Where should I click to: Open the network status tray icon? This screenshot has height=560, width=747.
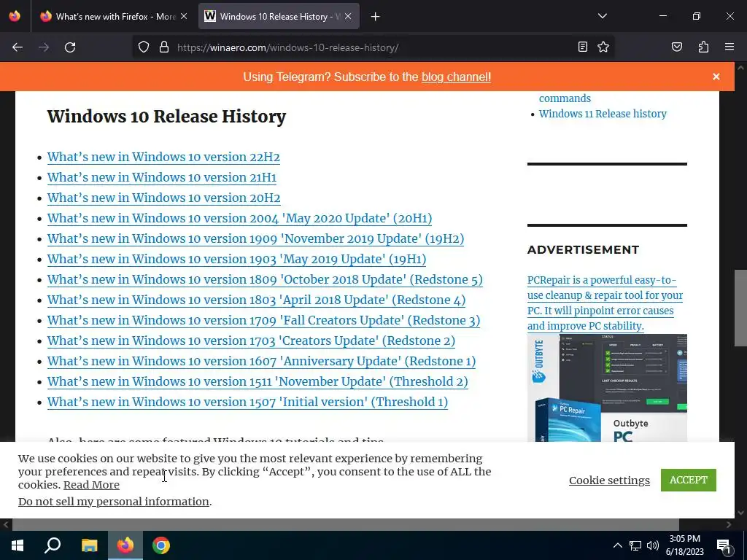tap(635, 545)
